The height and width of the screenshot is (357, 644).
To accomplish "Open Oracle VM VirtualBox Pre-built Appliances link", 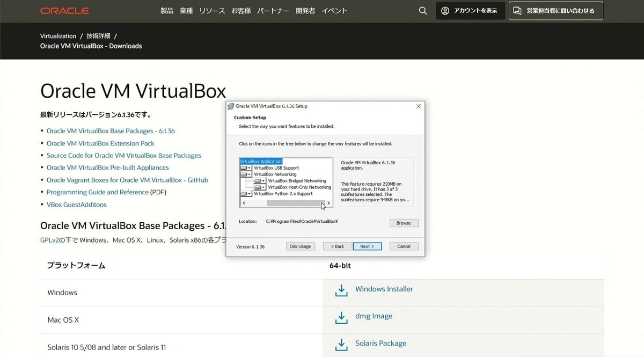I will [108, 167].
